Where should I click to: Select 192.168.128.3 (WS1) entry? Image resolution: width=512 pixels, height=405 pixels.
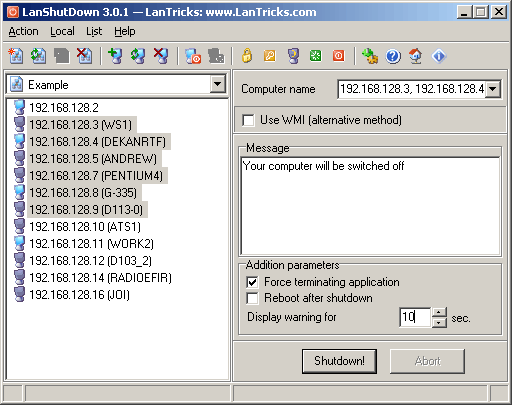81,125
